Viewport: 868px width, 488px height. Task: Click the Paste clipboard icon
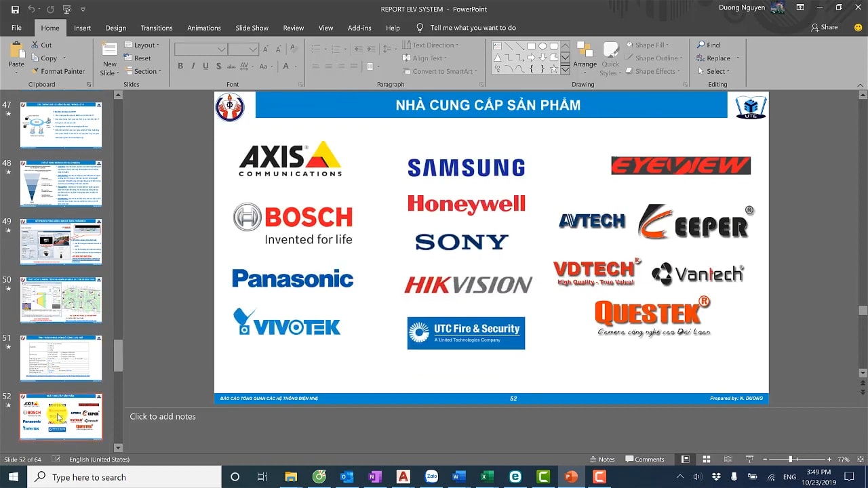tap(16, 50)
